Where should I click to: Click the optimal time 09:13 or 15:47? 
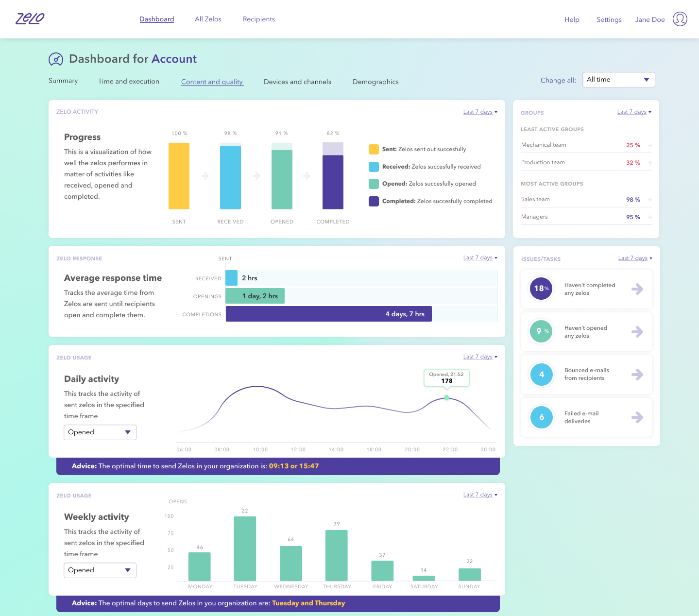[x=294, y=466]
